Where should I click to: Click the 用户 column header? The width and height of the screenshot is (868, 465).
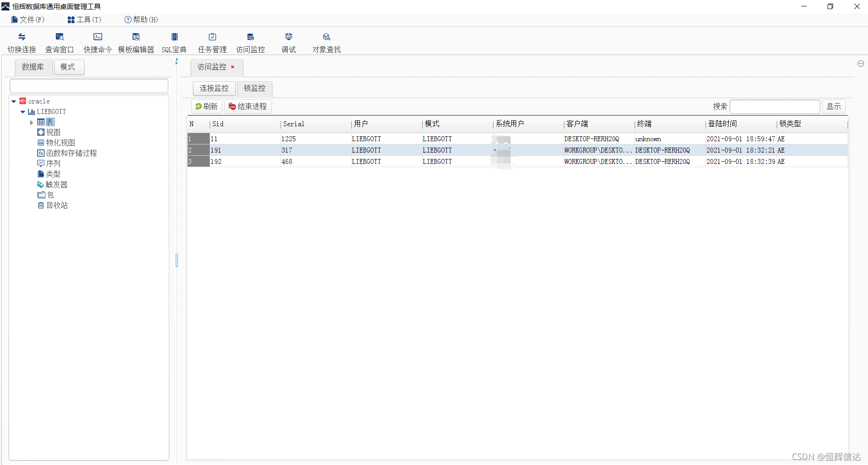coord(386,124)
